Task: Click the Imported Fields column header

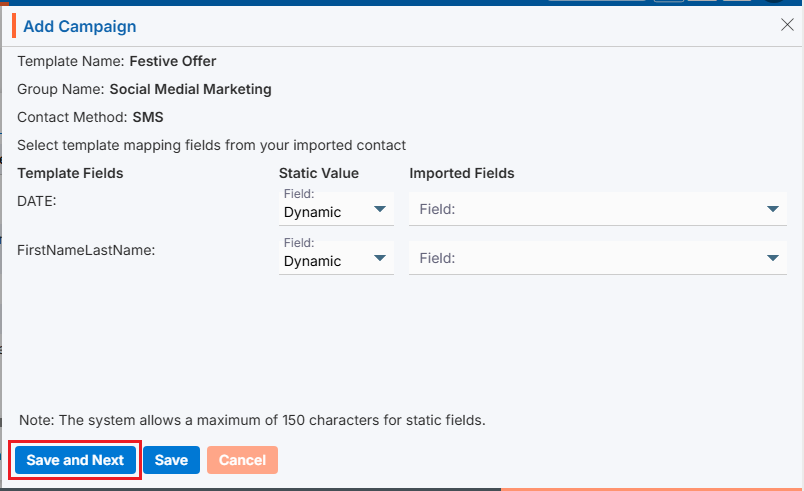Action: [x=461, y=173]
